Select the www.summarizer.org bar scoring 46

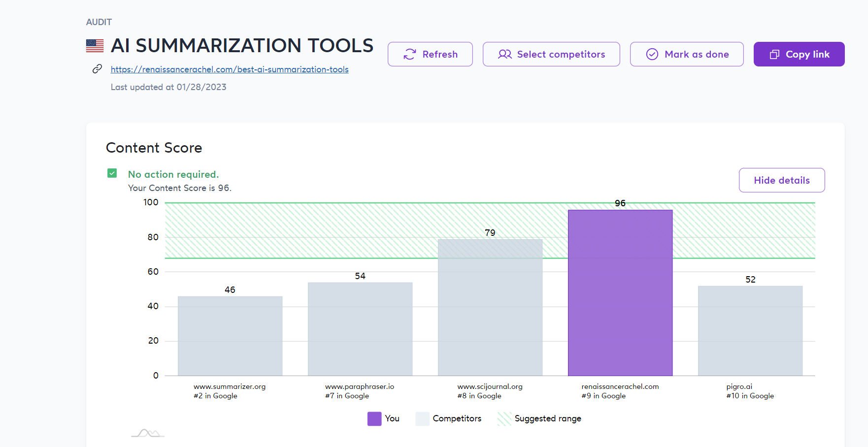point(230,336)
